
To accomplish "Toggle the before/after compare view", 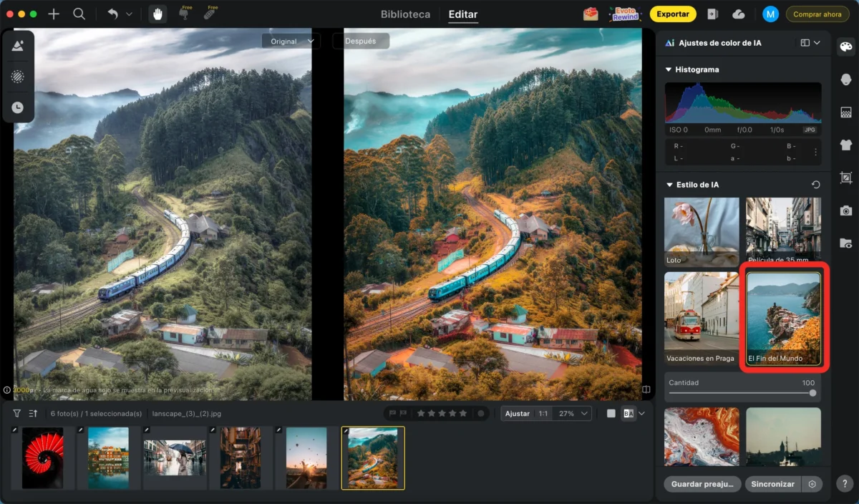I will (629, 413).
